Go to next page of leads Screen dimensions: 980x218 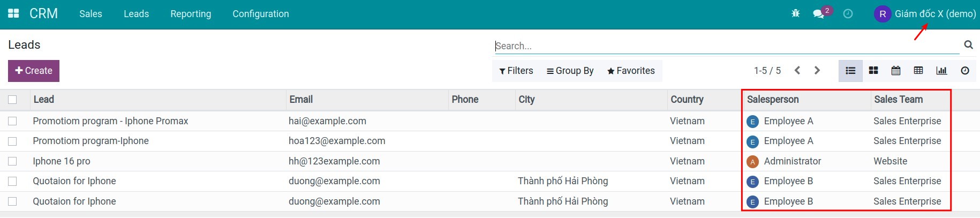point(817,71)
